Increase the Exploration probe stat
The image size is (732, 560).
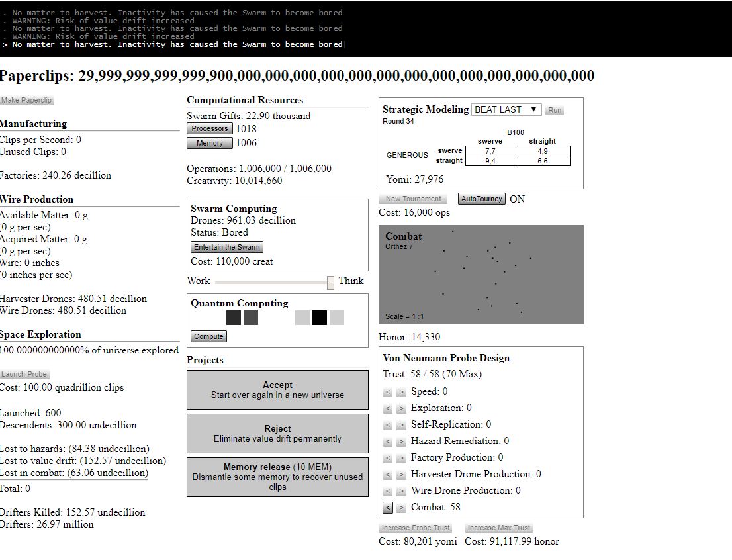(x=401, y=408)
